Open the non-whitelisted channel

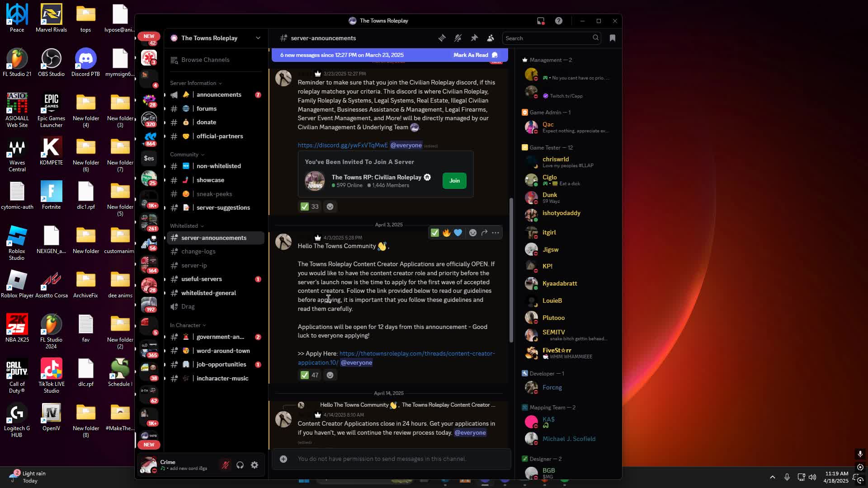pos(215,166)
